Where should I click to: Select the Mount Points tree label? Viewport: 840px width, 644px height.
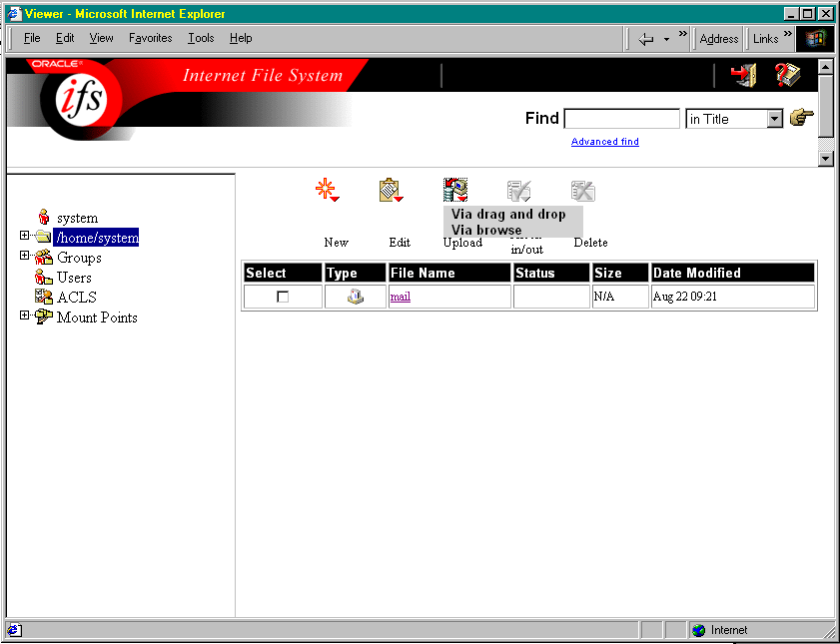(x=97, y=318)
